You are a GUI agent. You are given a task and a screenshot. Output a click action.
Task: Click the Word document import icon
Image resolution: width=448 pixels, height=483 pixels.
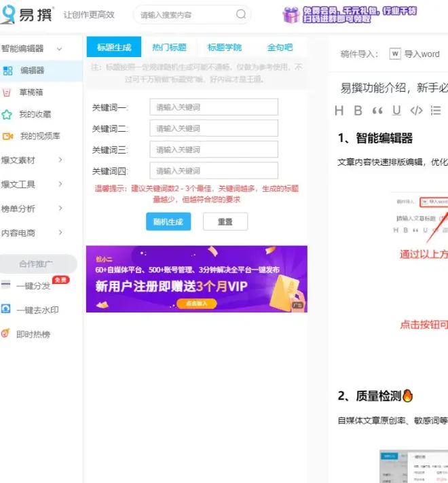click(395, 54)
